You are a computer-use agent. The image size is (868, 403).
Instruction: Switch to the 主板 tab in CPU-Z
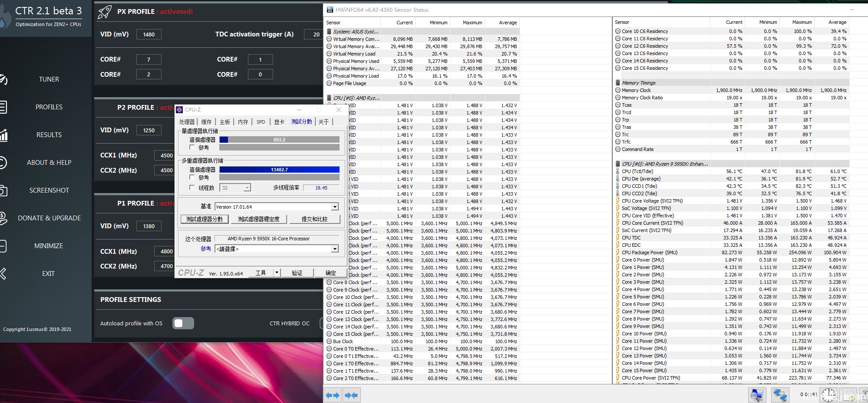tap(224, 122)
